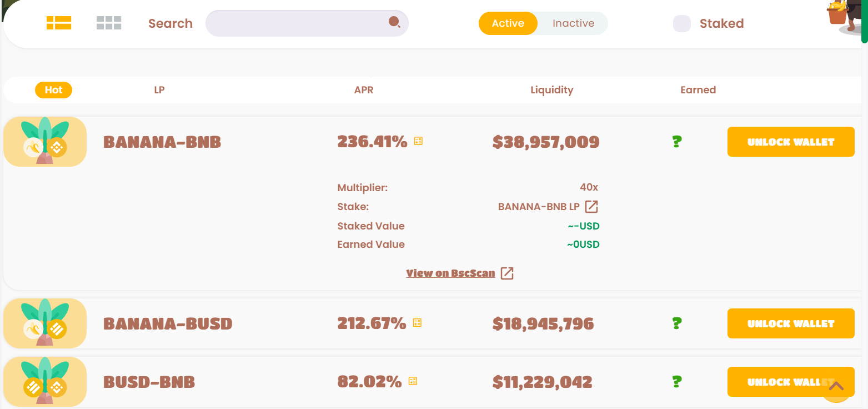Click earned question mark for BANANA-BNB
This screenshot has height=409, width=868.
pos(676,142)
